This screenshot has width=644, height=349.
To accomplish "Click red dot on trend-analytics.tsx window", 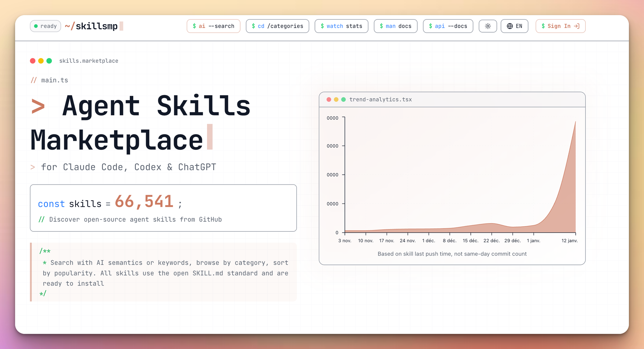I will pyautogui.click(x=329, y=100).
